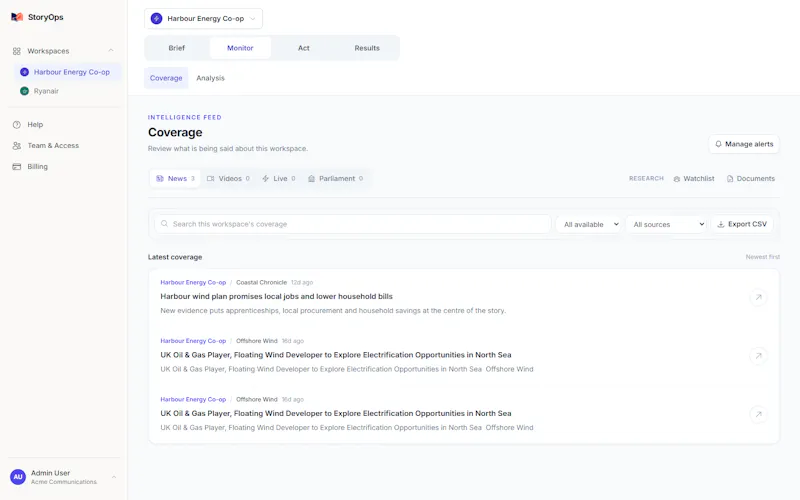Select Harbour Energy Co-op workspace in sidebar
Image resolution: width=800 pixels, height=500 pixels.
click(67, 72)
